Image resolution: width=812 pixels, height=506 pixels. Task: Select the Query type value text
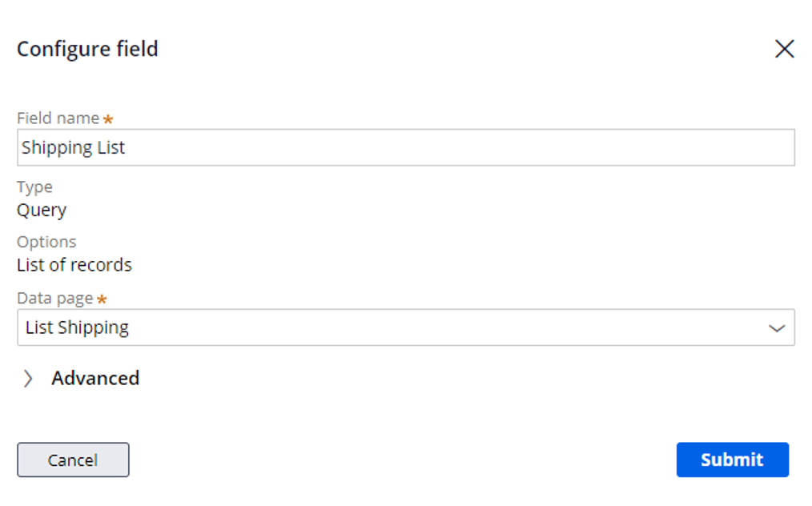click(42, 211)
